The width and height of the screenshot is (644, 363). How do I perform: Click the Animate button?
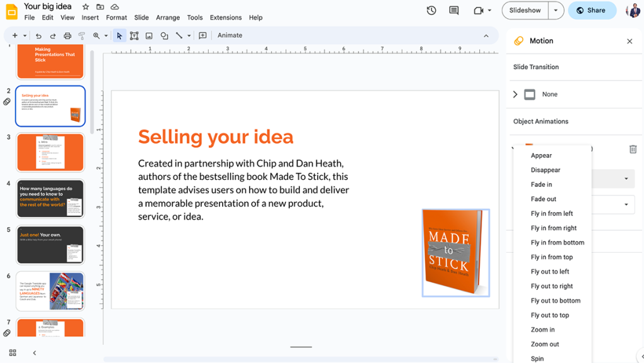(230, 35)
